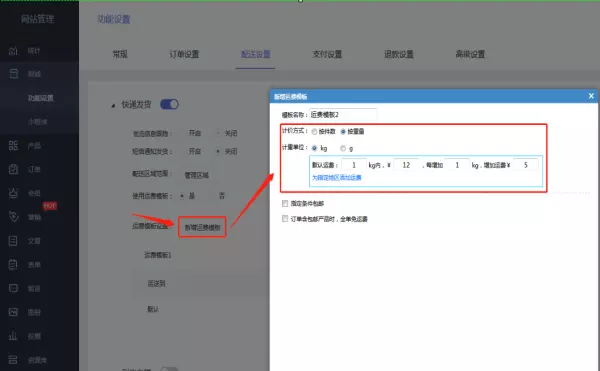
Task: Click the 增加运费 field showing 5
Action: (526, 165)
